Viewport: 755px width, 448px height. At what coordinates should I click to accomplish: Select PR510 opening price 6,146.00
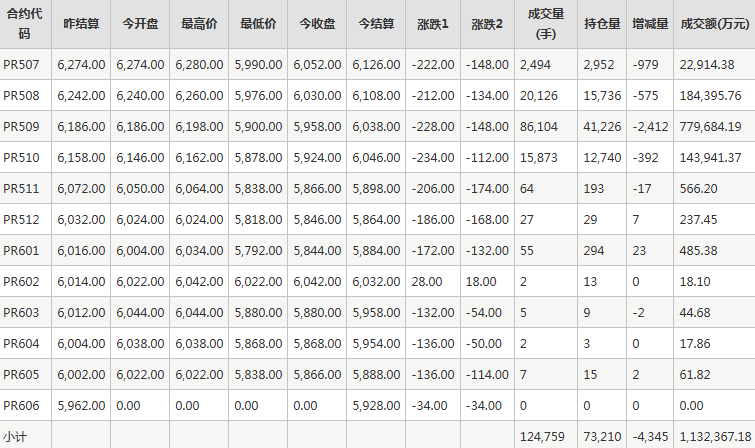[140, 158]
